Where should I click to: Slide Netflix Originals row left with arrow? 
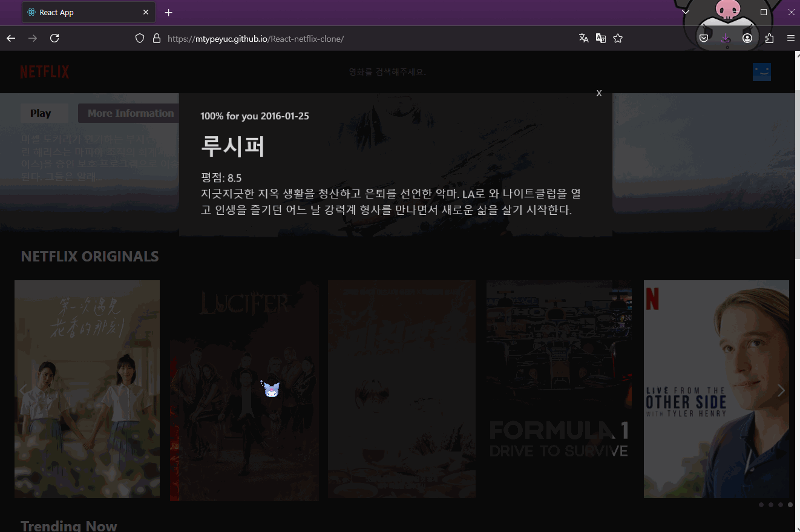click(x=23, y=390)
